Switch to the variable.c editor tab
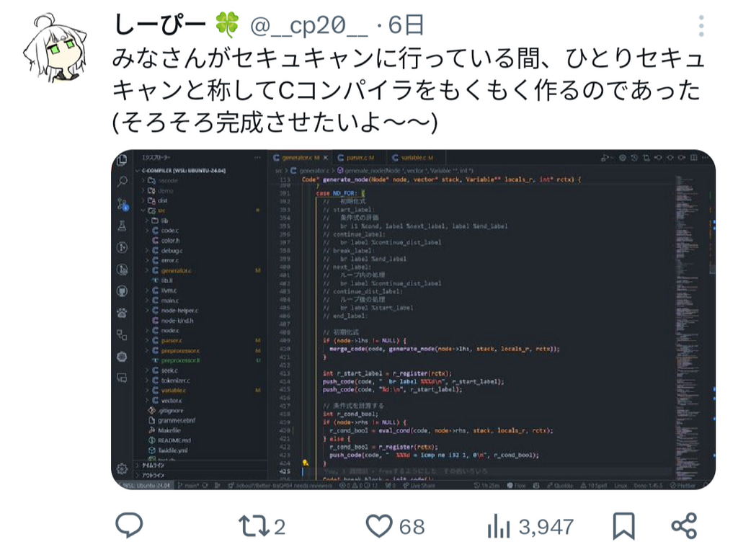The image size is (738, 560). 413,158
